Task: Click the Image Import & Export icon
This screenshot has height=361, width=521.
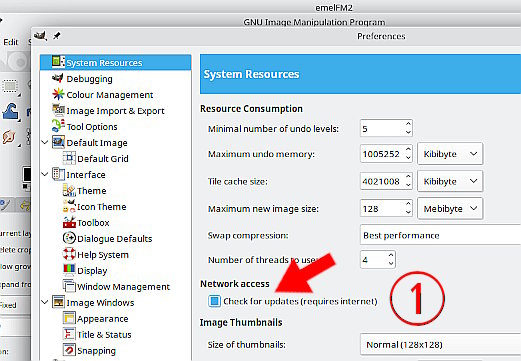Action: coord(58,110)
